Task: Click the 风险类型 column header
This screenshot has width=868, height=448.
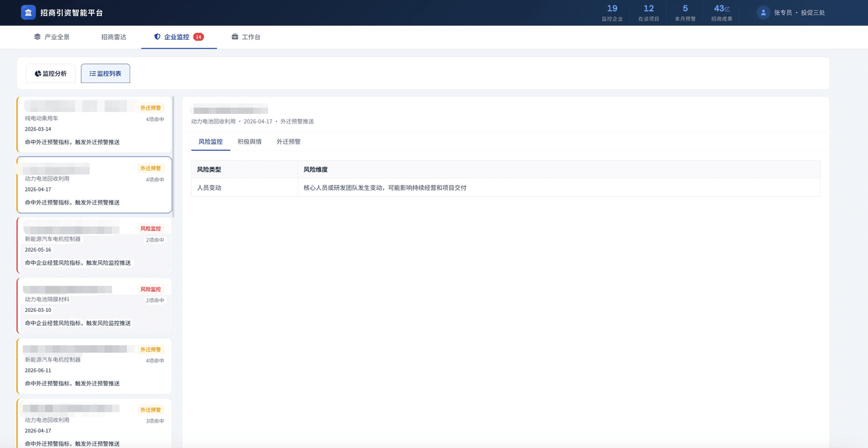Action: click(x=245, y=170)
